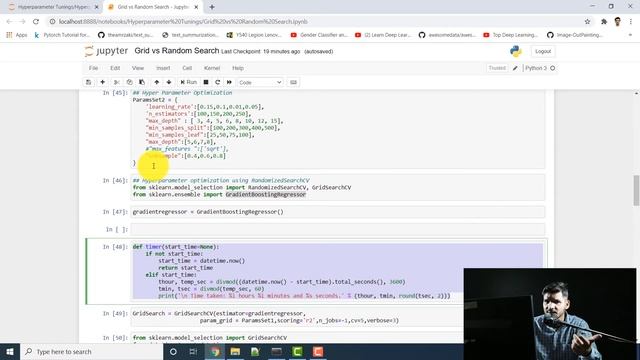Open the Cell menu
This screenshot has width=640, height=360.
tap(187, 68)
